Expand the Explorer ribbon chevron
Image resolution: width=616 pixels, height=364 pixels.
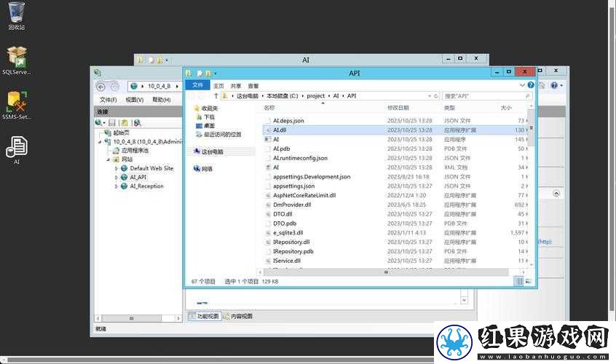[522, 85]
